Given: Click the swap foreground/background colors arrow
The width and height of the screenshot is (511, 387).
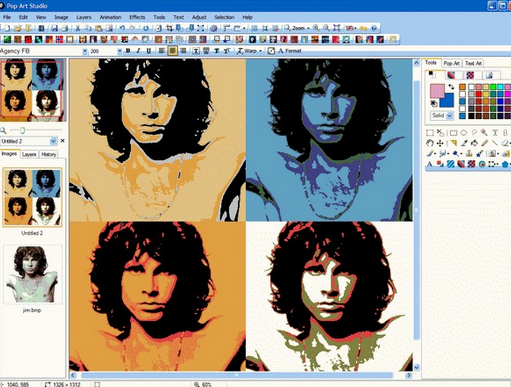Looking at the screenshot, I should click(451, 87).
